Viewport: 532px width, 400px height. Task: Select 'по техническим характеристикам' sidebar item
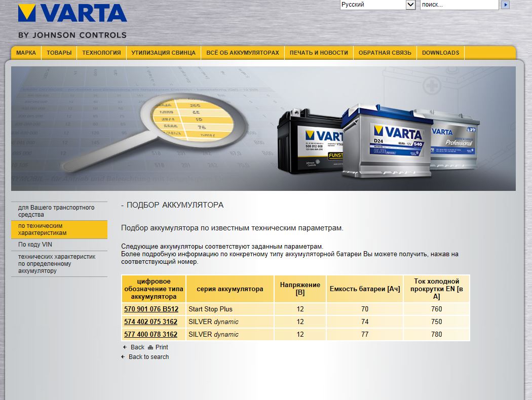click(x=59, y=229)
